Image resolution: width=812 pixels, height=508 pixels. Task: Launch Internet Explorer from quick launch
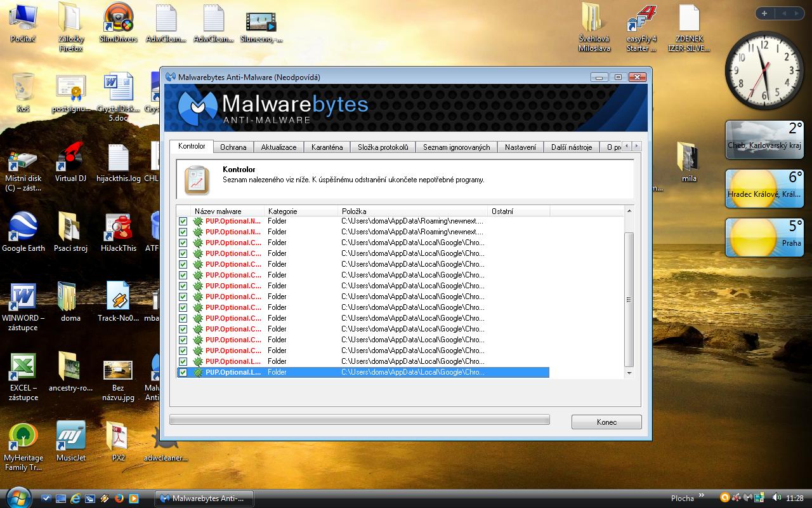coord(75,498)
